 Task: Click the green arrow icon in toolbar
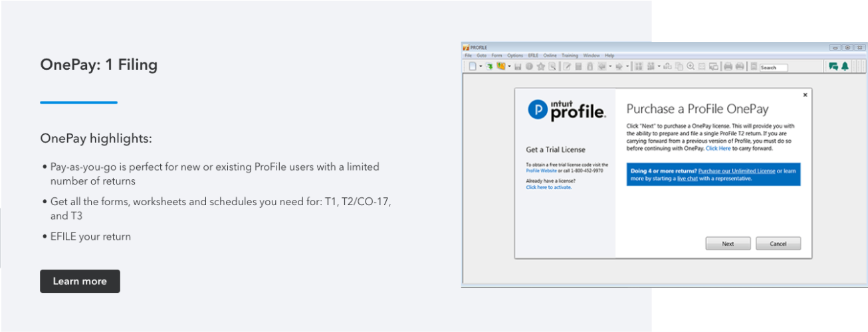pos(490,66)
